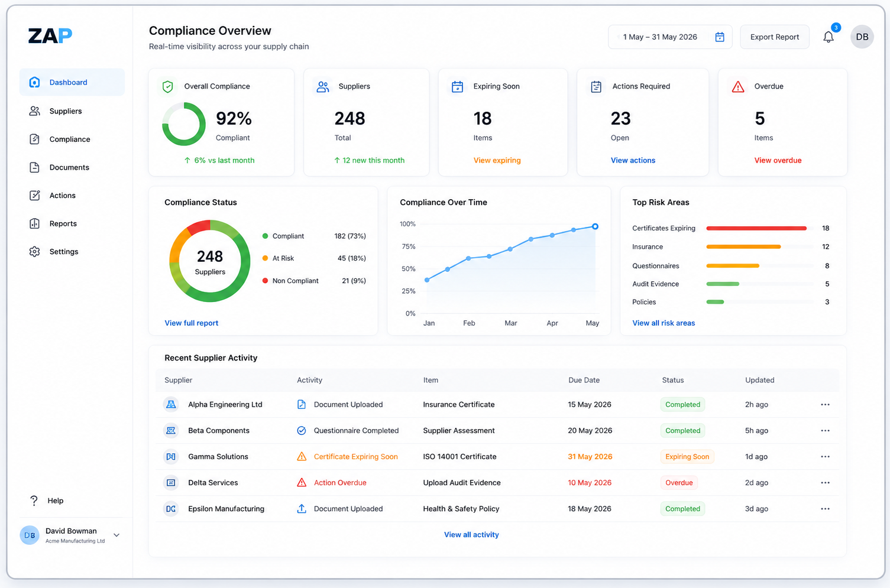Viewport: 890px width, 588px height.
Task: Click the Certificate Expiring Soon warning icon
Action: point(302,456)
